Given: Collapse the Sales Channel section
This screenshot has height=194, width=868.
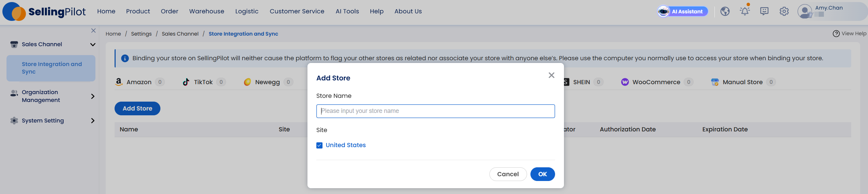Looking at the screenshot, I should click(93, 44).
